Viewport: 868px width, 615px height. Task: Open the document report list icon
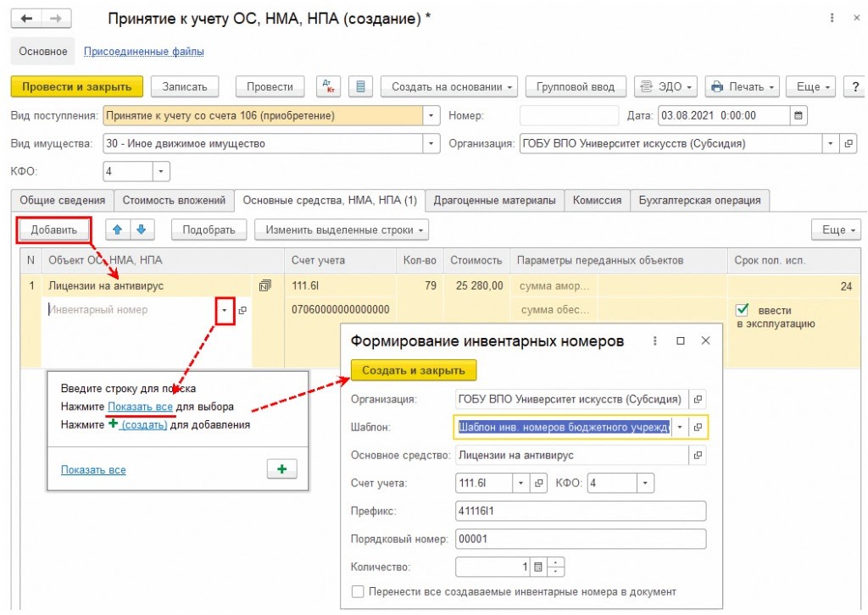[360, 86]
